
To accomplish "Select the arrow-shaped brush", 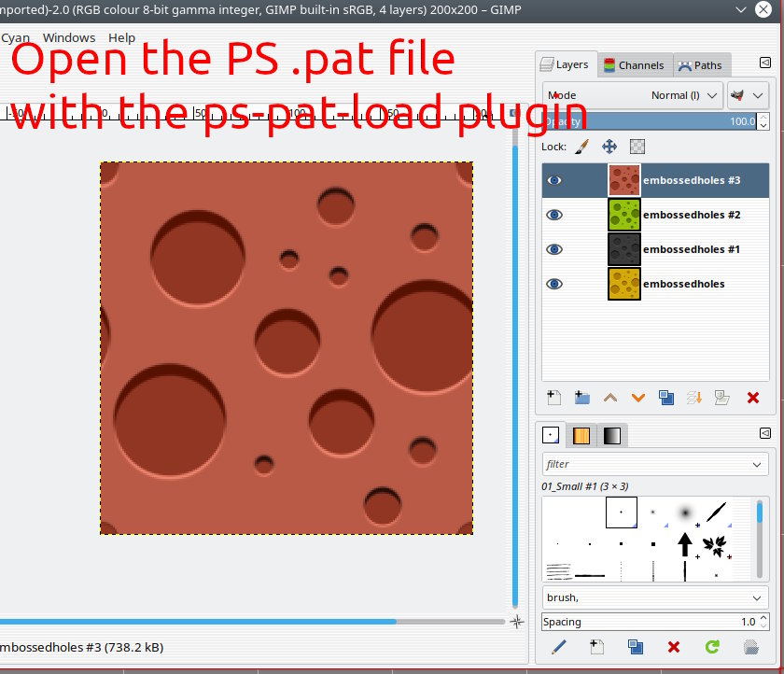I will point(685,544).
